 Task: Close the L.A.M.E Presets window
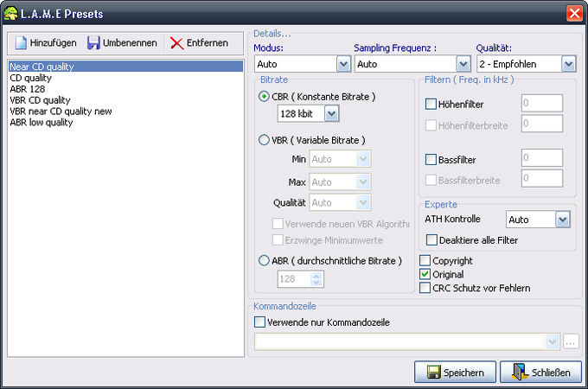(x=574, y=14)
